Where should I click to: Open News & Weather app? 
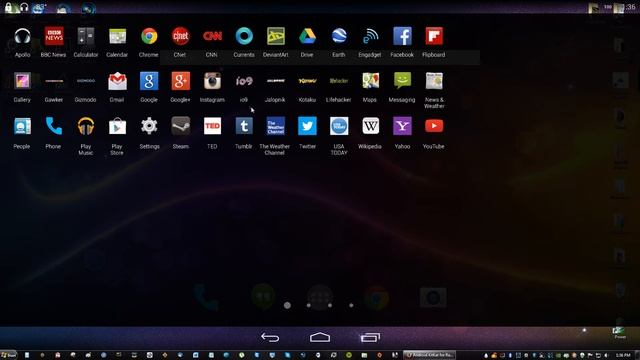click(x=434, y=81)
